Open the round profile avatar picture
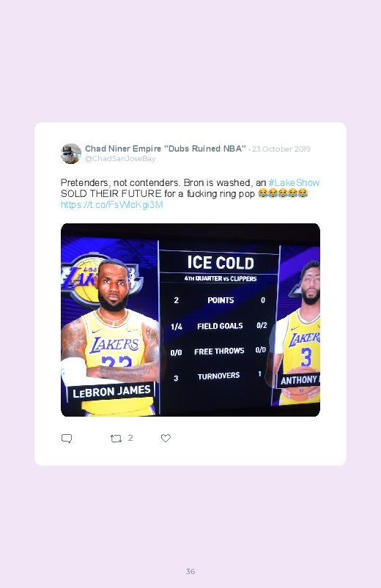The height and width of the screenshot is (588, 381). tap(71, 153)
